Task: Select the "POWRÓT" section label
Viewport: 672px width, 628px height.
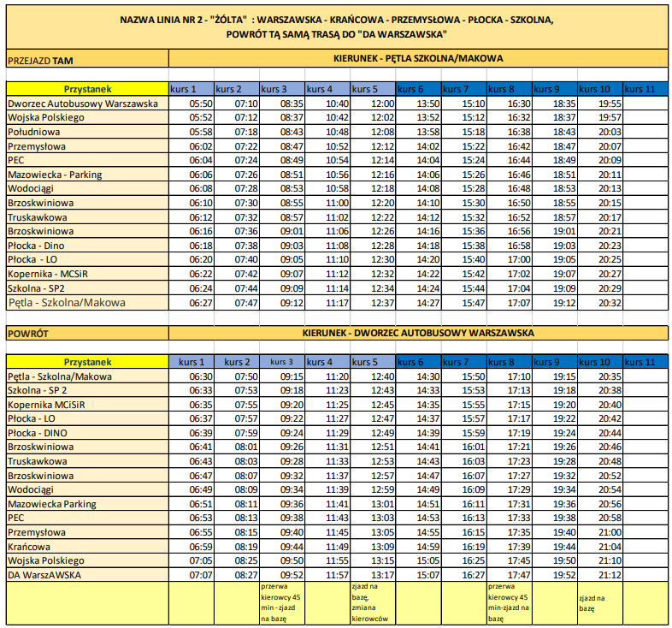Action: click(x=27, y=333)
